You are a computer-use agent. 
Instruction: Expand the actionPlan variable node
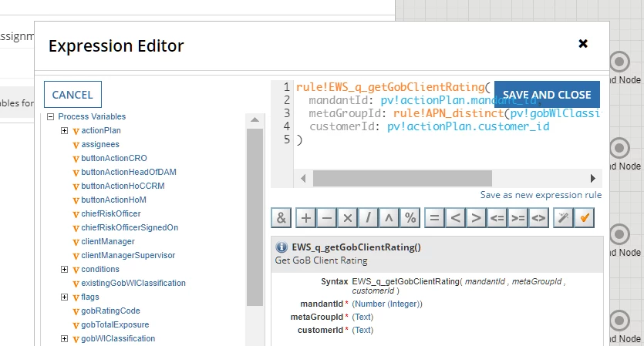(x=65, y=130)
